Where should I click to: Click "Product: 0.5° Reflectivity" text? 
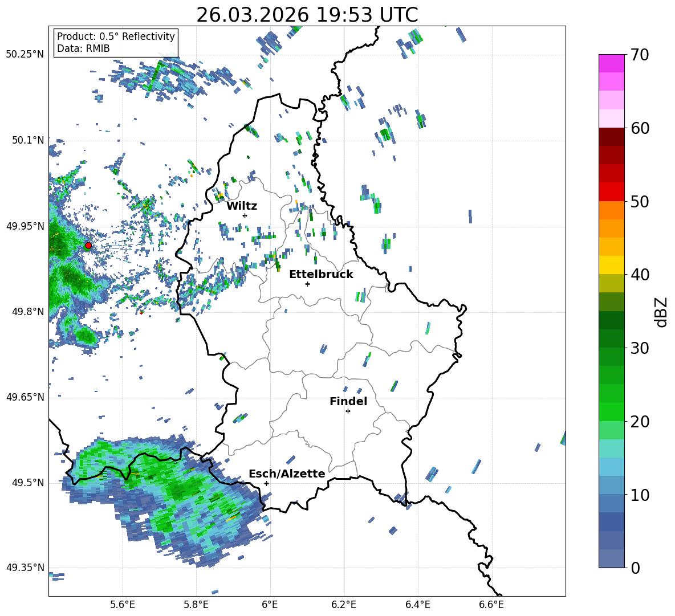point(116,36)
